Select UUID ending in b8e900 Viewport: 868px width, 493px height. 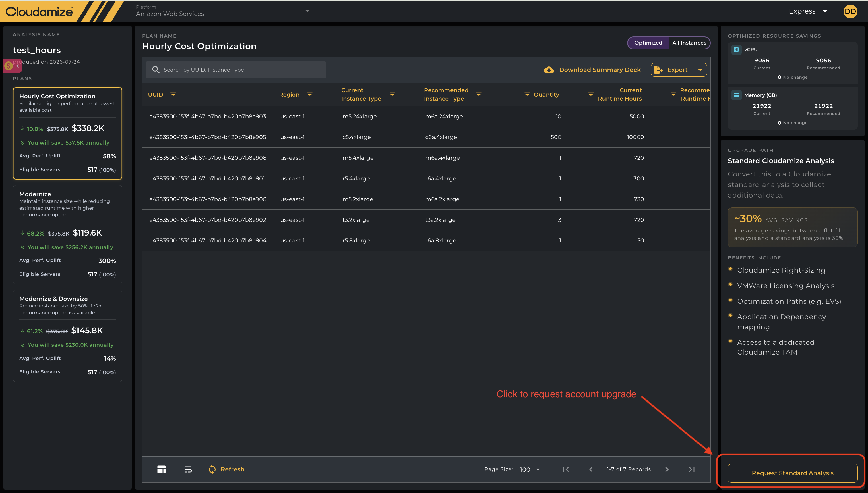pos(208,199)
